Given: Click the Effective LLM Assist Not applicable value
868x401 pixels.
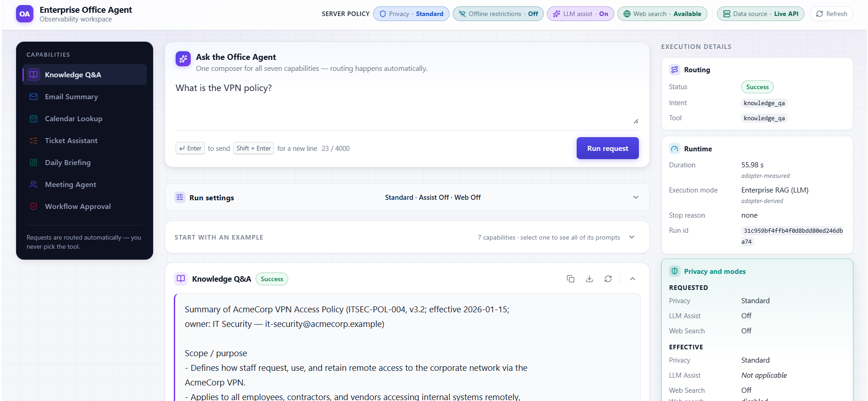Looking at the screenshot, I should point(764,375).
